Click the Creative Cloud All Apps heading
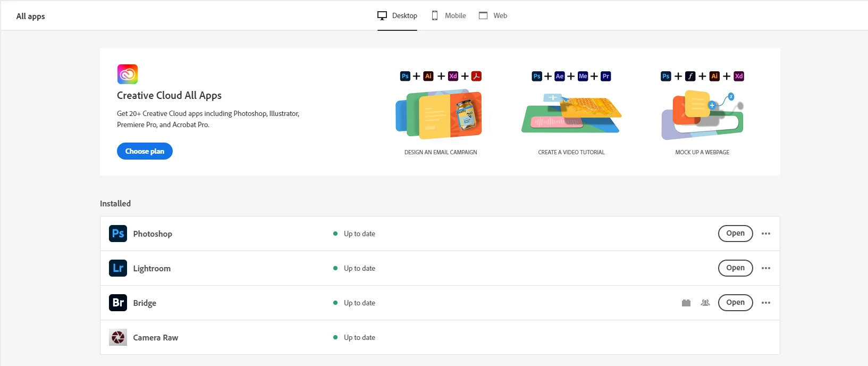Screen dimensions: 868x366 [169, 96]
